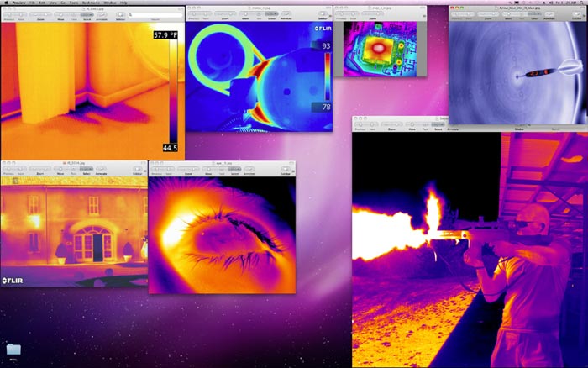Image resolution: width=588 pixels, height=368 pixels.
Task: Select Move tool in motor window
Action: click(x=245, y=14)
